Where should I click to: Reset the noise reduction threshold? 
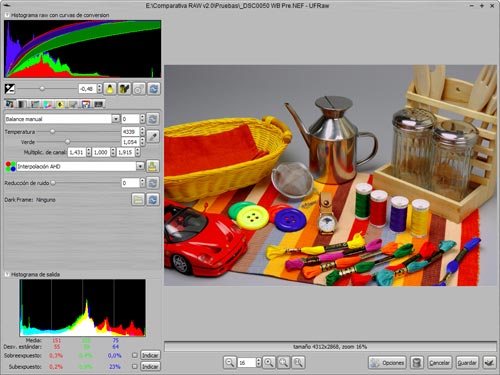coord(153,183)
